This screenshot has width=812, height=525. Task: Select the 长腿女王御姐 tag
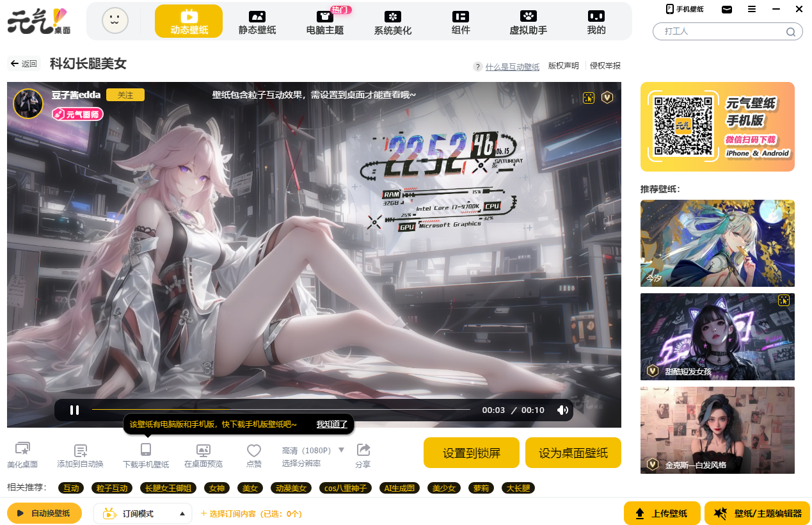[168, 489]
